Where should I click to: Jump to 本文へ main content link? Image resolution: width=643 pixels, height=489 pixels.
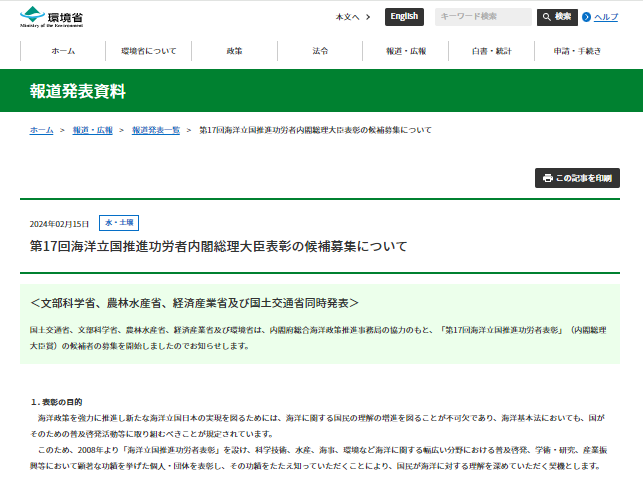coord(353,17)
